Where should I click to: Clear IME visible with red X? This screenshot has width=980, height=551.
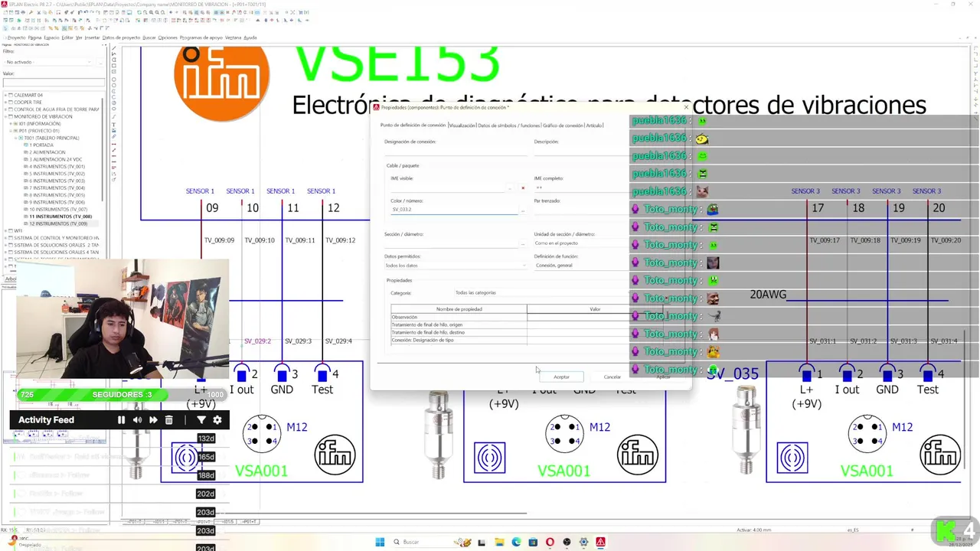pyautogui.click(x=523, y=187)
